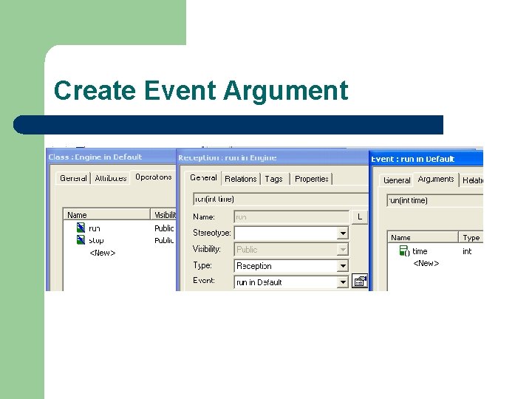Viewport: 532px width, 399px height.
Task: Click the Event : run in Default title bar
Action: coord(426,159)
